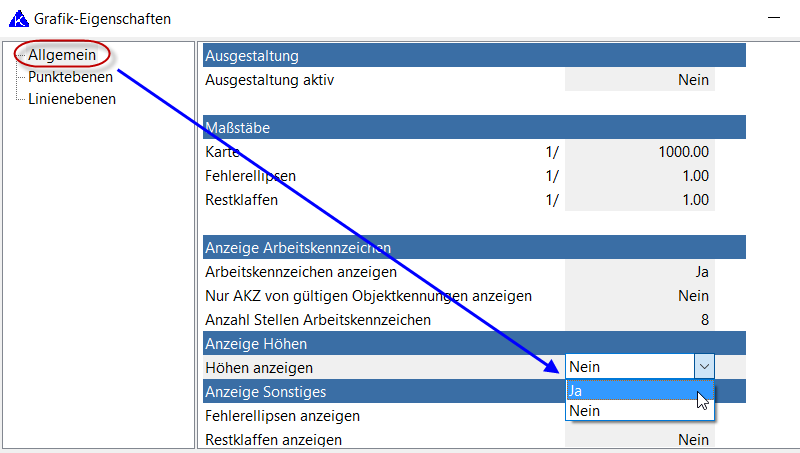Toggle Ausgestaltung aktiv value Nein
Screen dimensions: 800x453
pyautogui.click(x=640, y=80)
